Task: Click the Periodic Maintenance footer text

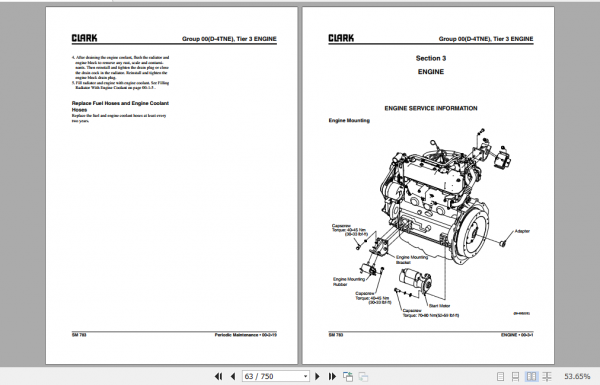Action: 245,335
